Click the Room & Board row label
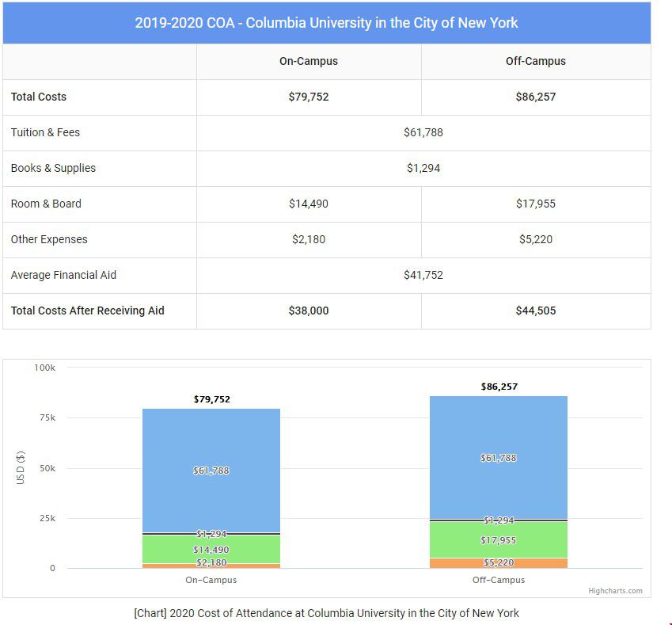 pyautogui.click(x=46, y=204)
